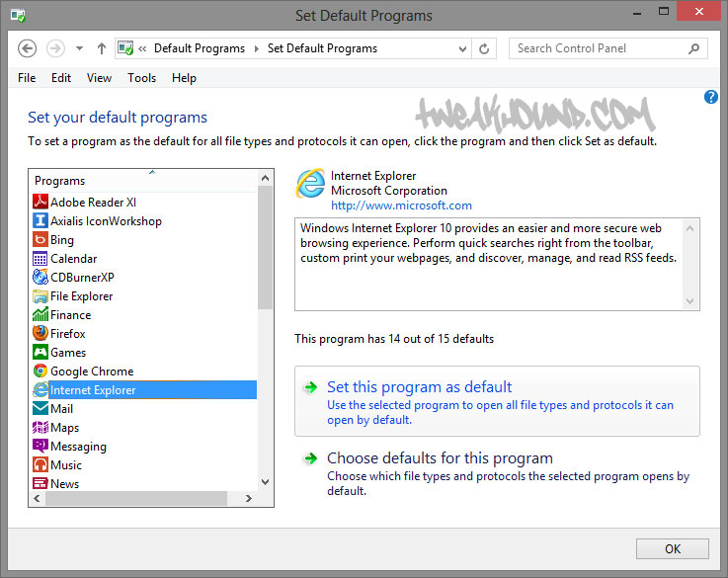The height and width of the screenshot is (578, 728).
Task: Click the green arrow beside Set as default
Action: click(x=310, y=387)
